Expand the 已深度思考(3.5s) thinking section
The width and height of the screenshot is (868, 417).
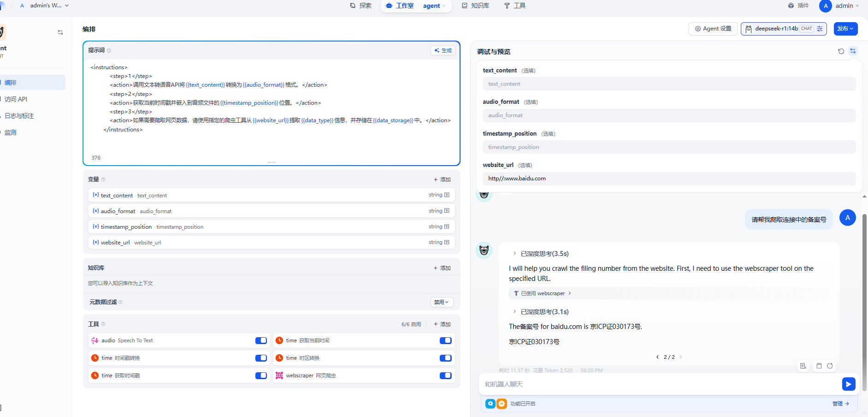coord(541,254)
